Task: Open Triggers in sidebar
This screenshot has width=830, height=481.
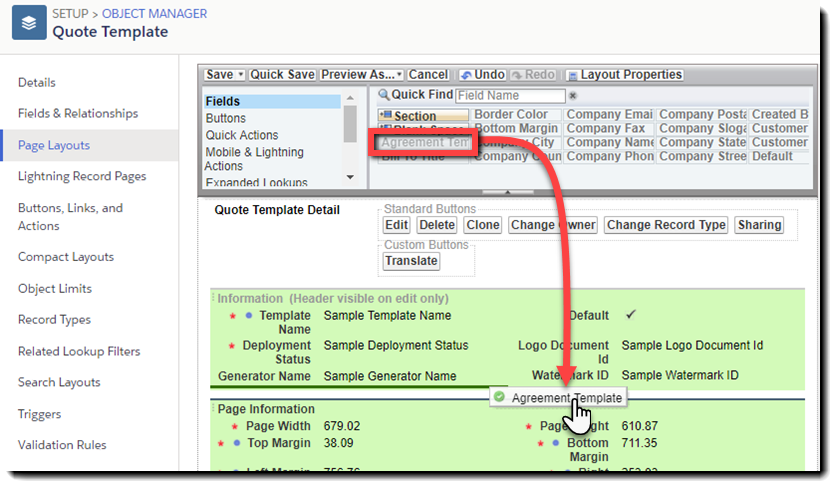Action: click(39, 414)
